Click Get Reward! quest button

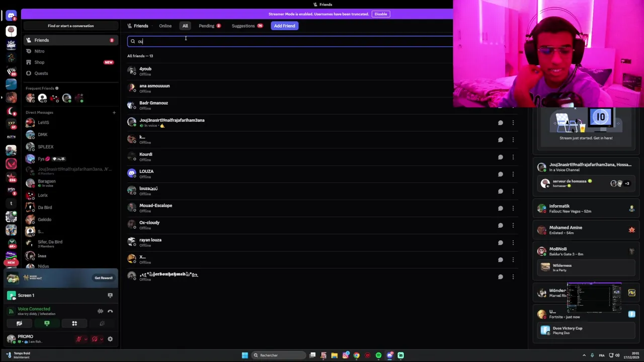(104, 278)
